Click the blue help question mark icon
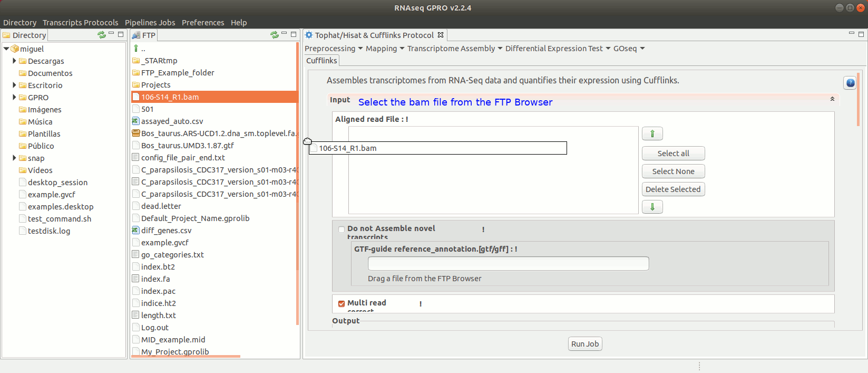868x373 pixels. [850, 83]
